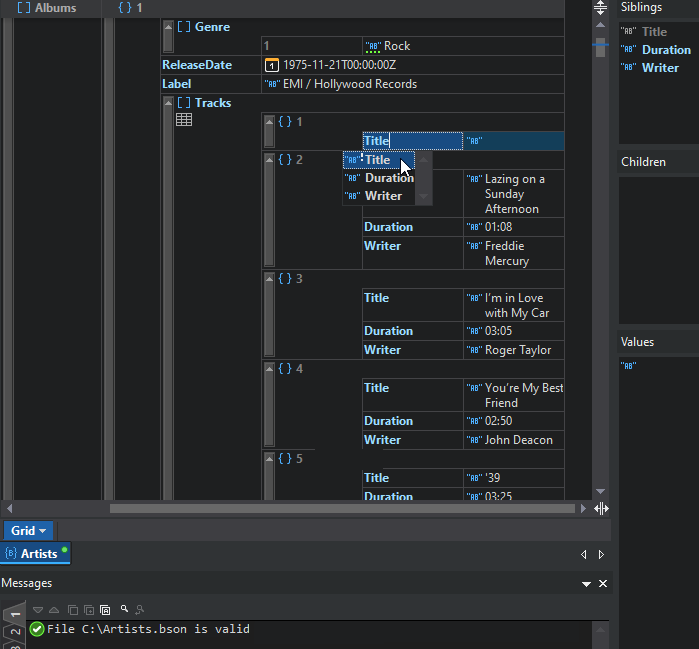Open the Grid view dropdown
The width and height of the screenshot is (699, 649).
tap(29, 531)
